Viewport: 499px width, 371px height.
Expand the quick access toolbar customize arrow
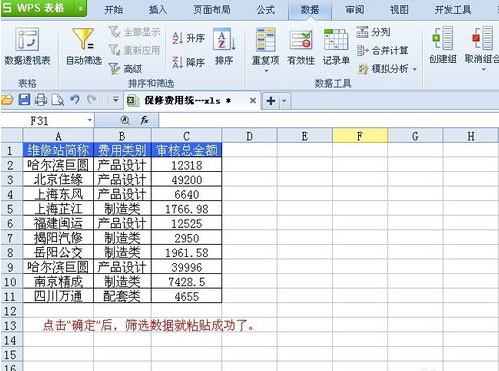point(115,99)
